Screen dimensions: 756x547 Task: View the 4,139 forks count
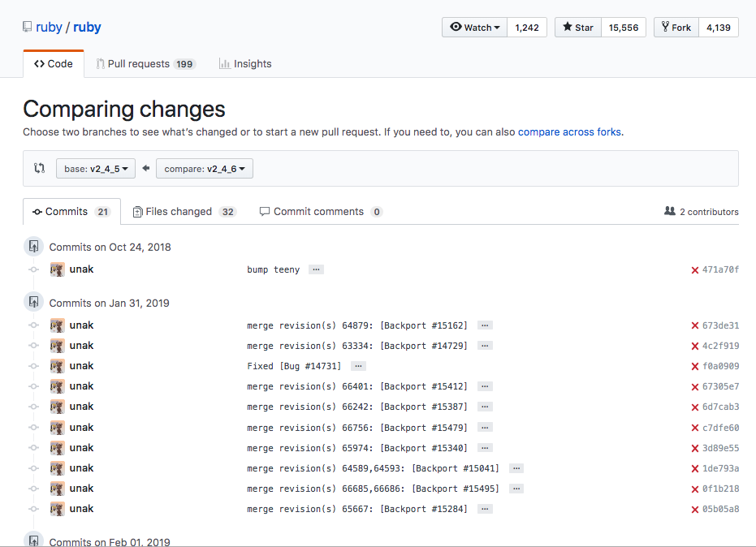point(719,28)
